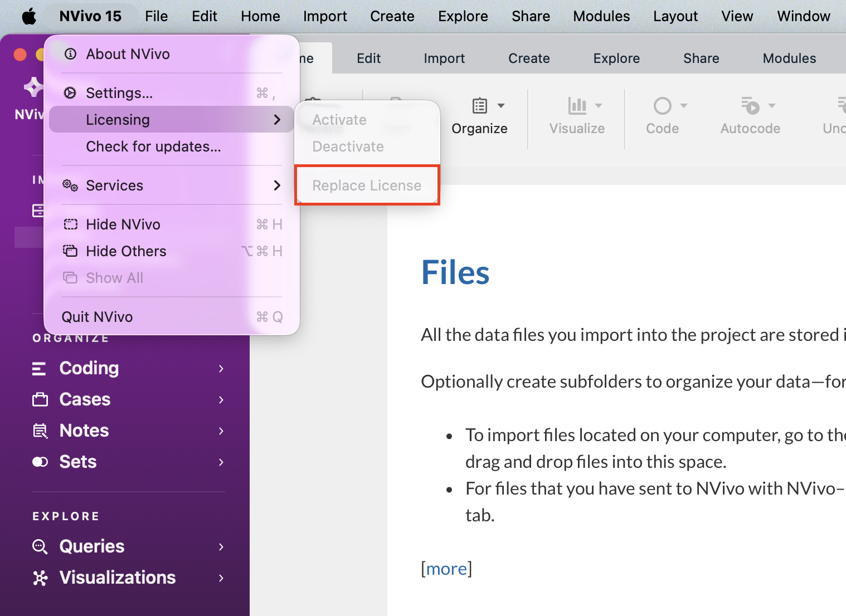Follow the [more] link under Files

coord(446,569)
